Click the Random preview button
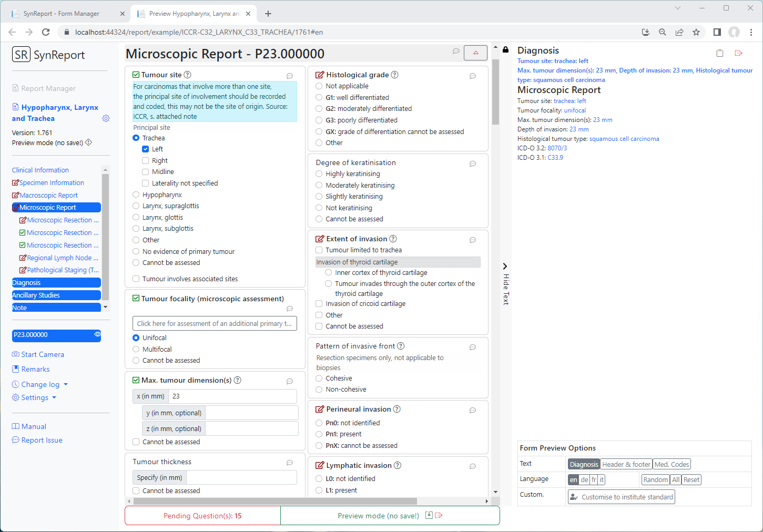The image size is (763, 532). tap(655, 479)
